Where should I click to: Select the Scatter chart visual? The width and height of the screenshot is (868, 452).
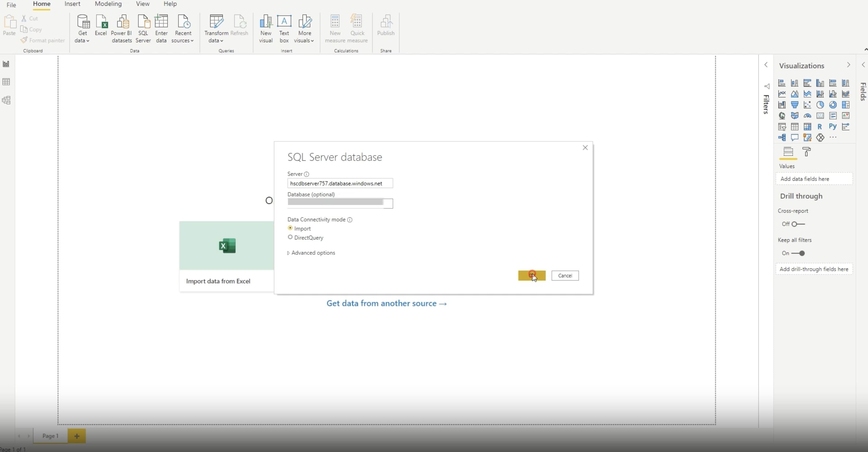[x=807, y=105]
